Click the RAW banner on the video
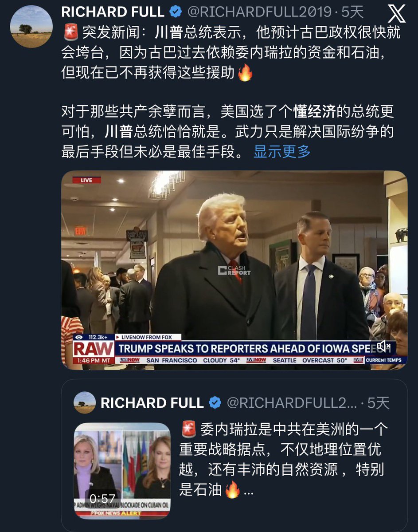Image resolution: width=418 pixels, height=532 pixels. click(x=93, y=348)
